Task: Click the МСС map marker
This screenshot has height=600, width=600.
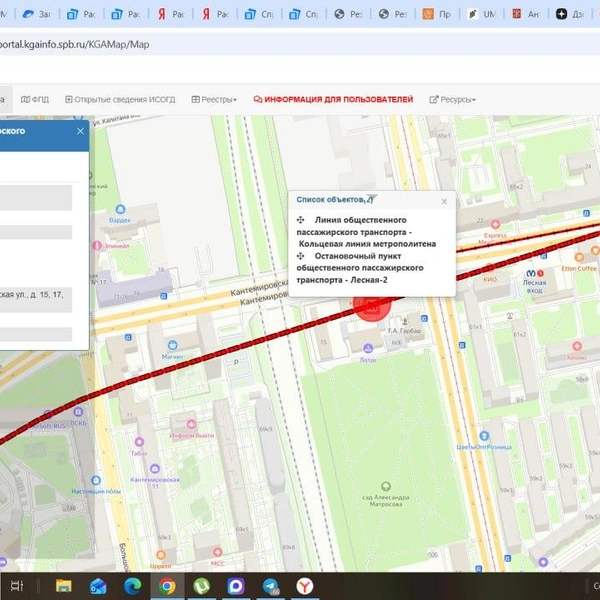Action: pyautogui.click(x=217, y=552)
